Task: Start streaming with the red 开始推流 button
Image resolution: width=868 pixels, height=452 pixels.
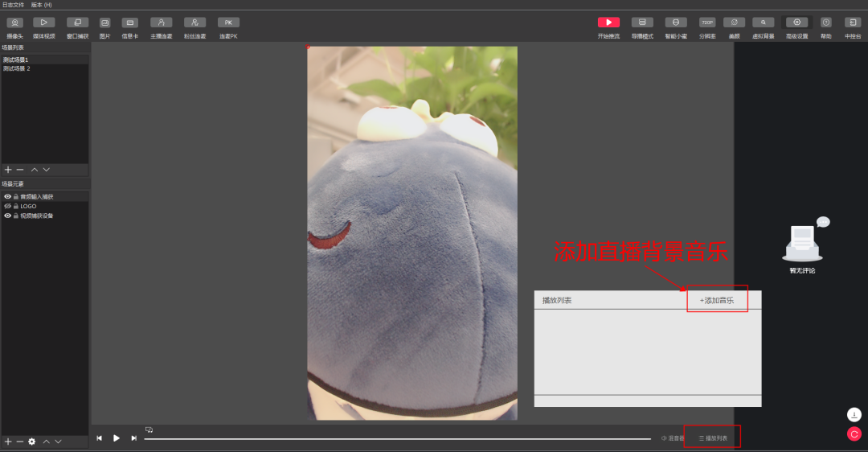Action: (x=608, y=27)
